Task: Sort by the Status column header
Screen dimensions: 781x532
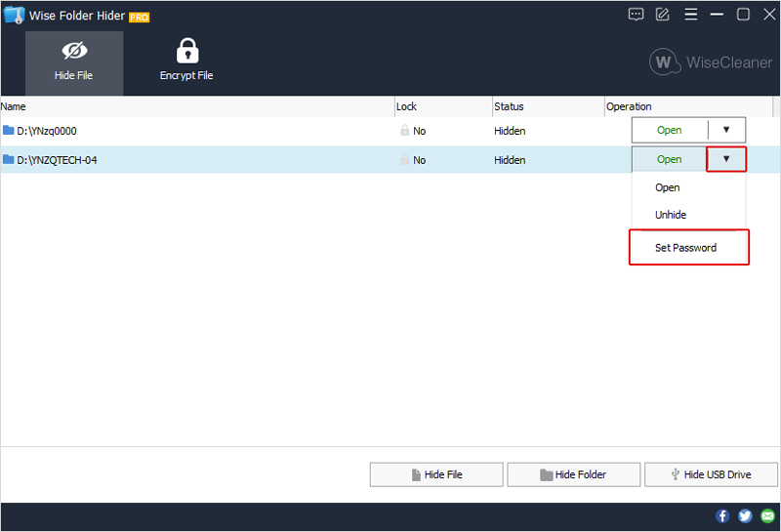Action: pyautogui.click(x=549, y=106)
